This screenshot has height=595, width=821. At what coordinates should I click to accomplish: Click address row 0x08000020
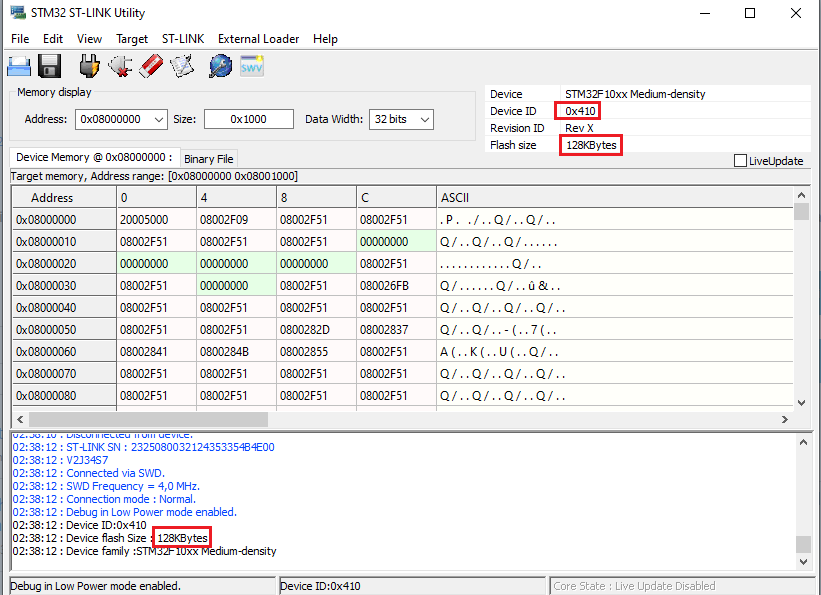[x=64, y=264]
